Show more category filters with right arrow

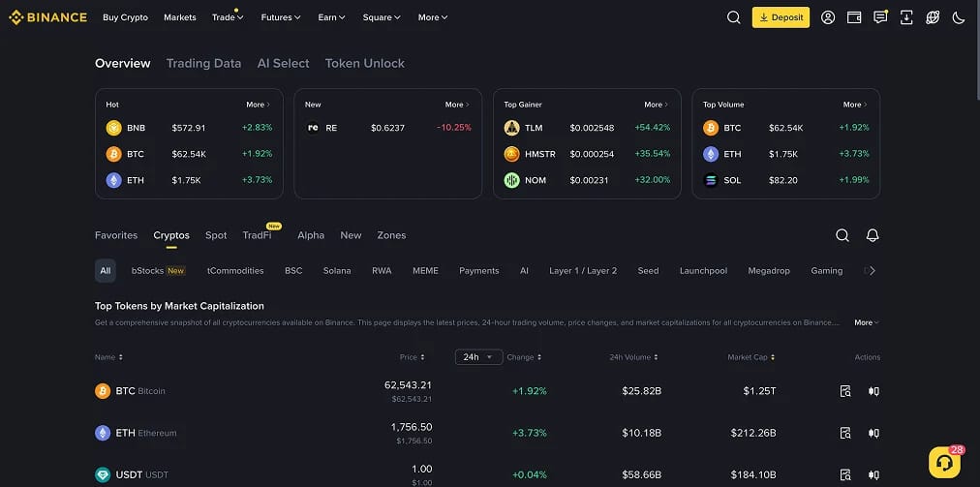pyautogui.click(x=873, y=271)
